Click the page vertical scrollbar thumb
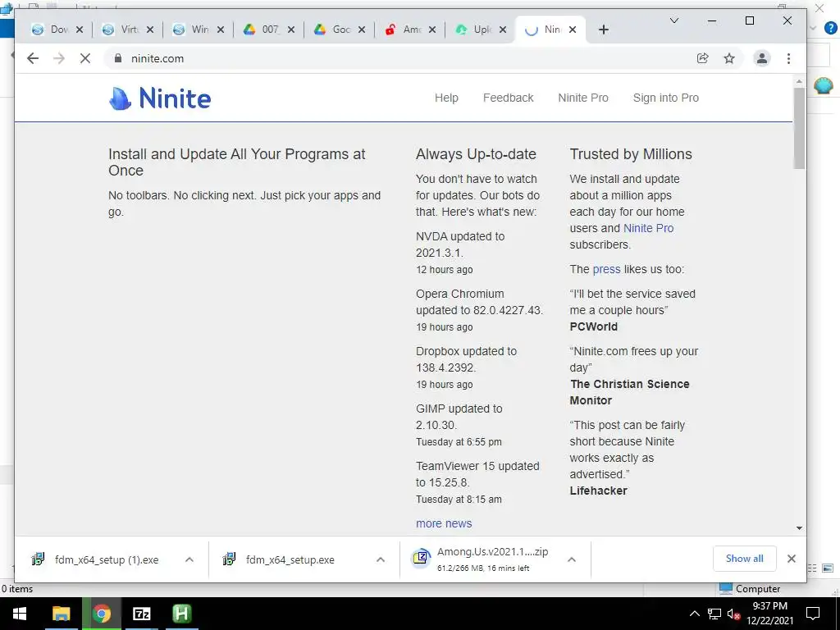This screenshot has width=840, height=630. [799, 127]
